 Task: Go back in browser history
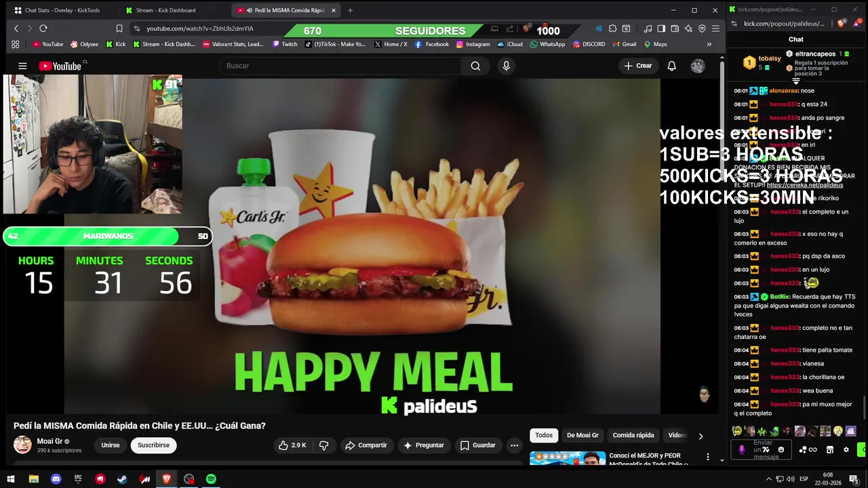pyautogui.click(x=16, y=28)
